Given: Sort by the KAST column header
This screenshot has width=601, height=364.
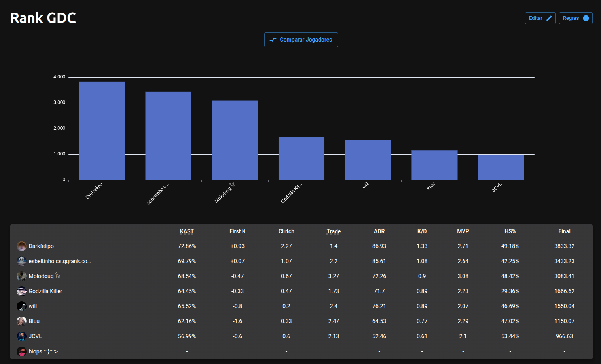Looking at the screenshot, I should click(x=187, y=231).
